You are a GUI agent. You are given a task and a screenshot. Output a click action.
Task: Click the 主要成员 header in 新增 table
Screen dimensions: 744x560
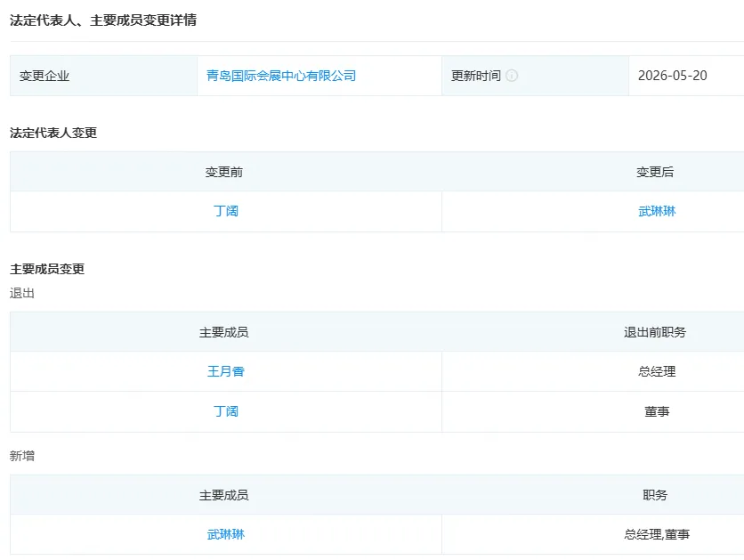click(x=224, y=495)
